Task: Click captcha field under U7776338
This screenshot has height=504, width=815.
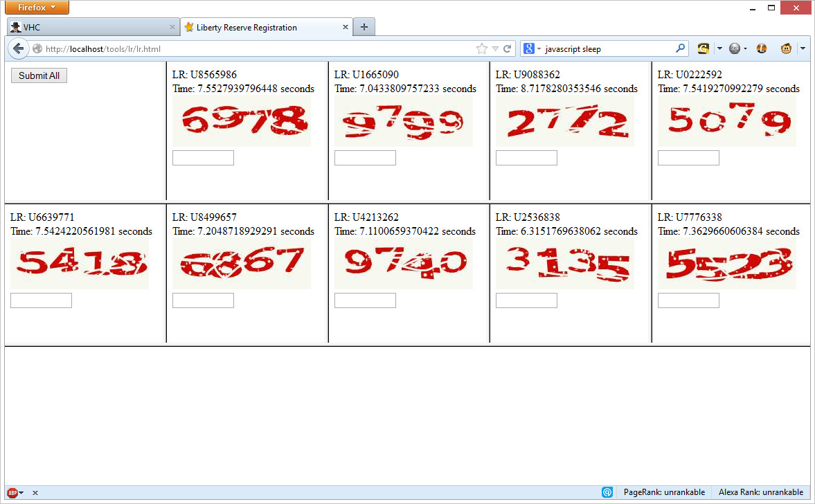Action: point(688,300)
